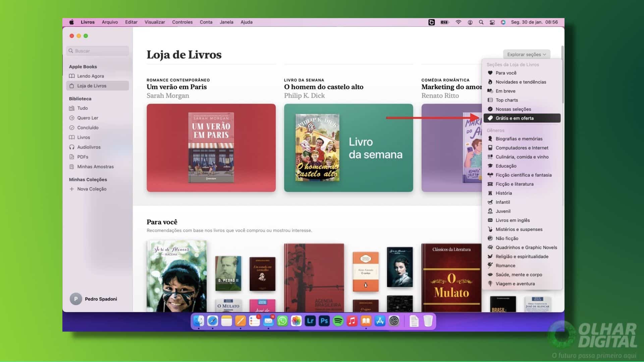Select História genre
Viewport: 644px width, 362px height.
522,193
